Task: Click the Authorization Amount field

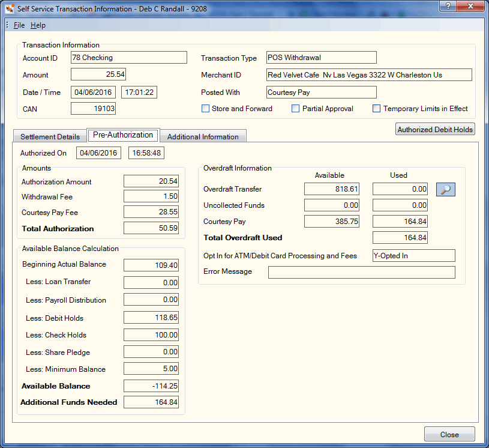Action: click(151, 181)
